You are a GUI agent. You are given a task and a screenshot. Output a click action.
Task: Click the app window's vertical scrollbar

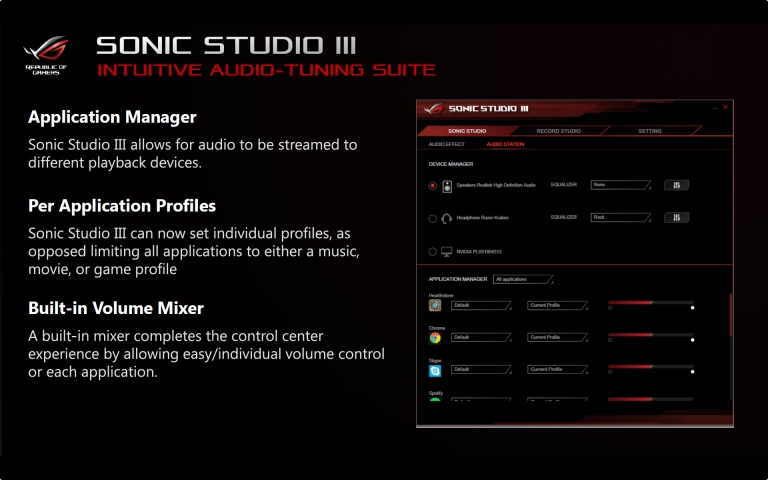[730, 345]
